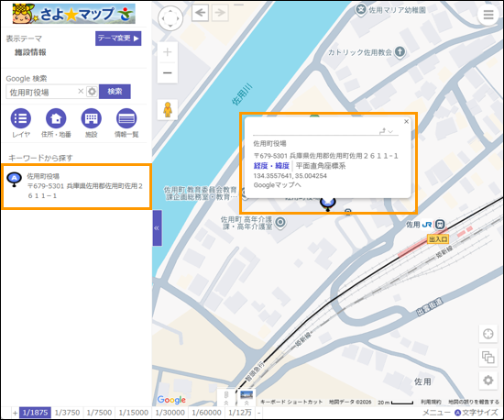Image resolution: width=504 pixels, height=420 pixels.
Task: Select scale 1/60000
Action: click(207, 413)
